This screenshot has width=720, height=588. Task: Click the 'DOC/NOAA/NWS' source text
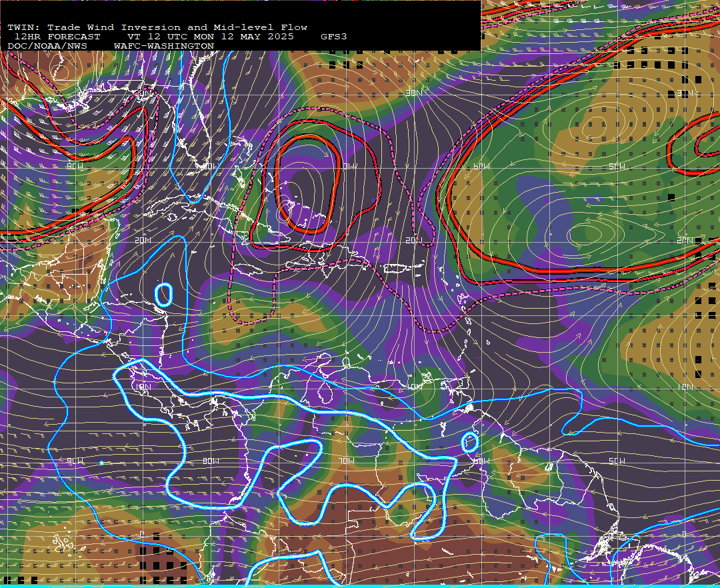(47, 47)
